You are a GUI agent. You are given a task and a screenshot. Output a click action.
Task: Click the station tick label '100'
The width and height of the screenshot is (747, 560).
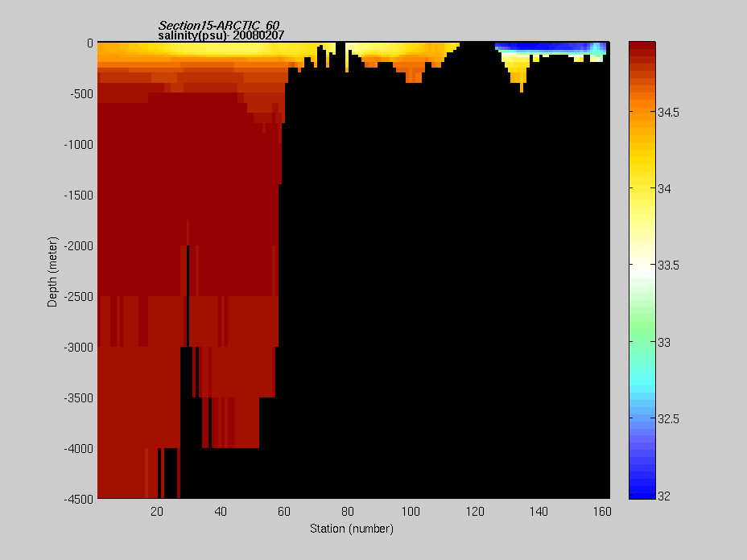coord(411,512)
